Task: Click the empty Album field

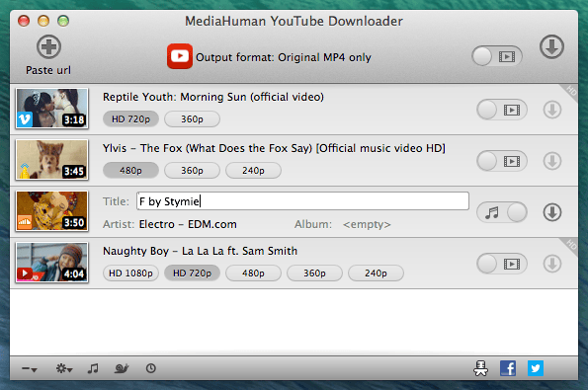Action: pos(367,224)
